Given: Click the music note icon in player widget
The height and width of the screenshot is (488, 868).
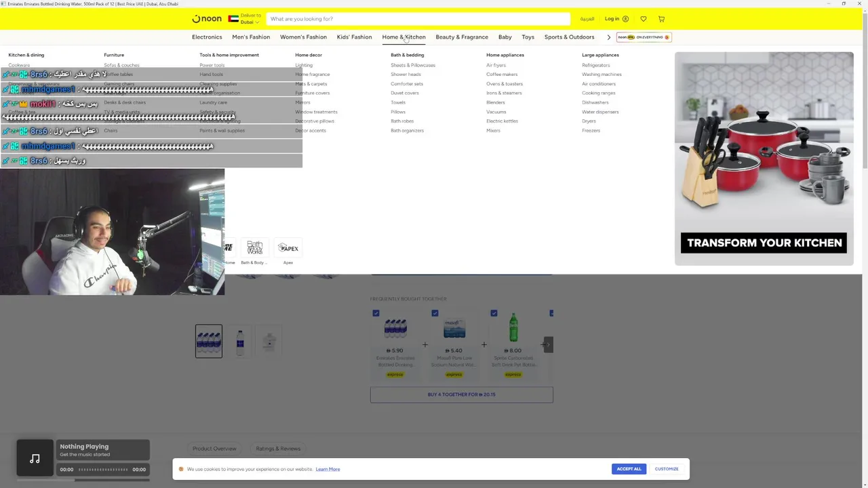Looking at the screenshot, I should pos(35,459).
